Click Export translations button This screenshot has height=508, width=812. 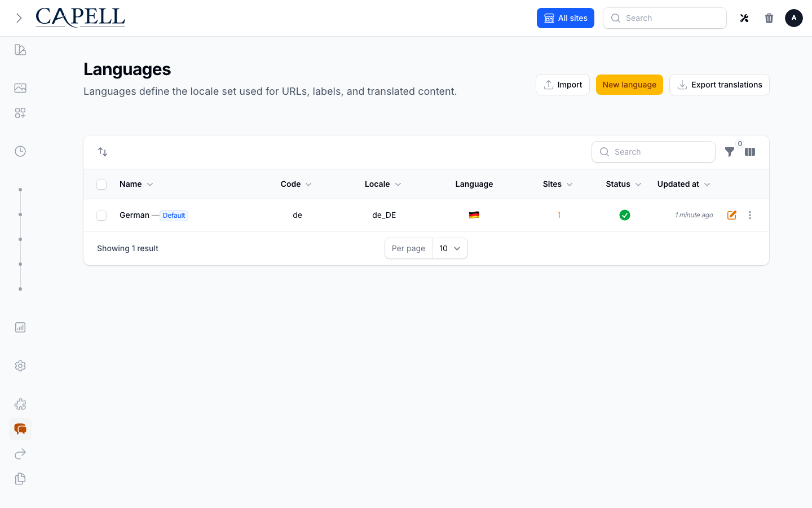coord(720,85)
